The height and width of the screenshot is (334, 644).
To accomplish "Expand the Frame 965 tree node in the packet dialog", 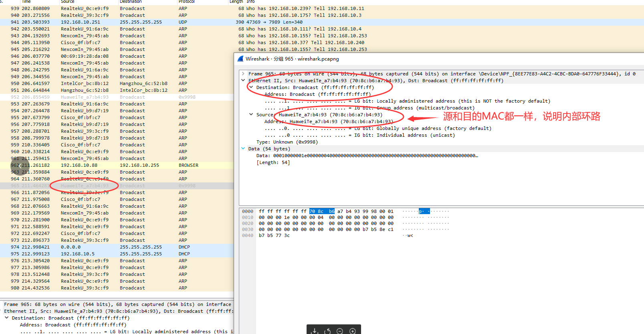I will click(x=243, y=74).
